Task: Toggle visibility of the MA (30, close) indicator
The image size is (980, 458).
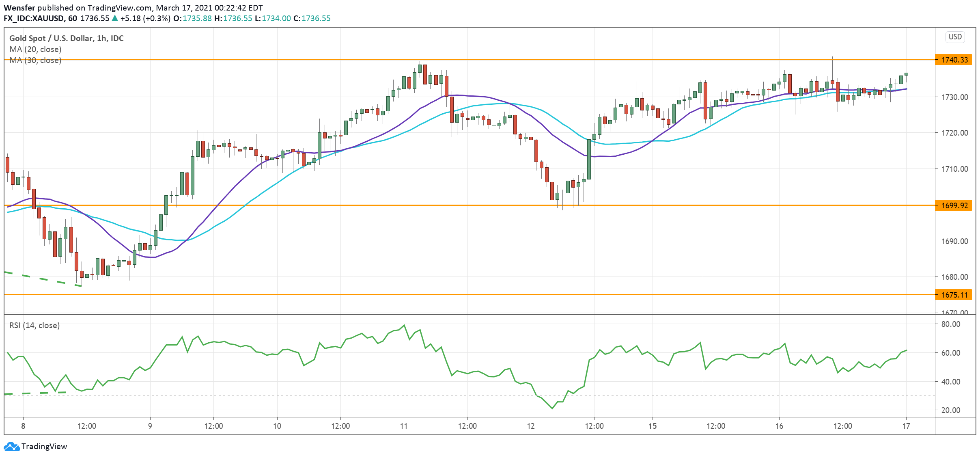Action: click(35, 60)
